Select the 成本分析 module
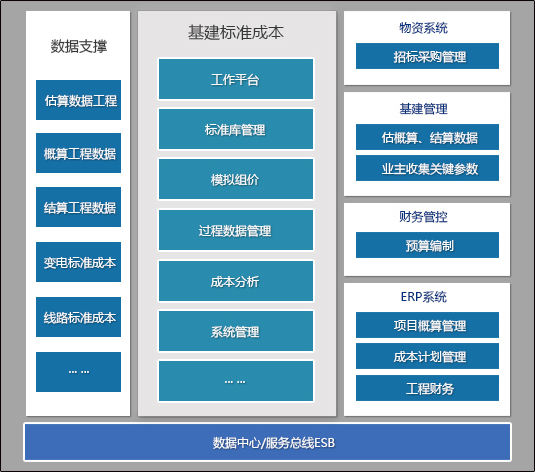 click(236, 281)
